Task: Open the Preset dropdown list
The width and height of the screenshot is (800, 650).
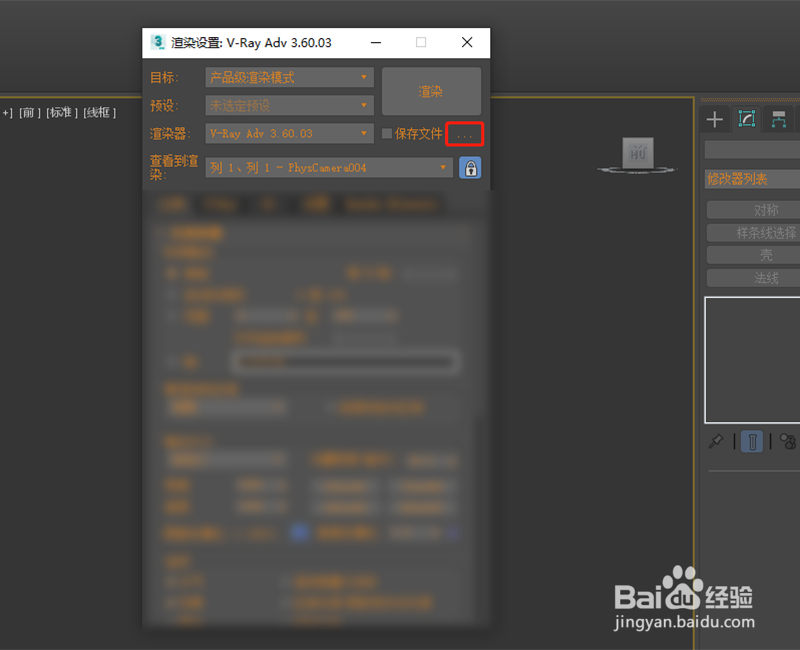Action: tap(289, 106)
